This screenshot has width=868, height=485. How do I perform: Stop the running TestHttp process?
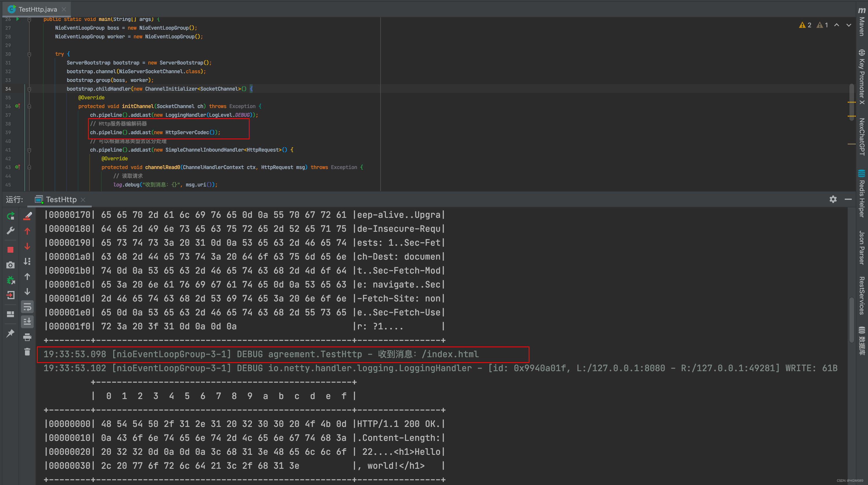coord(10,250)
